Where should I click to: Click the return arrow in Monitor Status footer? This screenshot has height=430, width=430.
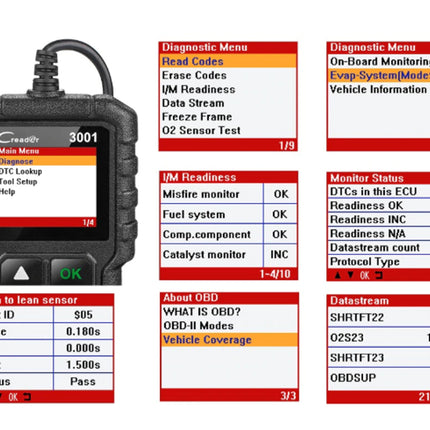click(378, 275)
